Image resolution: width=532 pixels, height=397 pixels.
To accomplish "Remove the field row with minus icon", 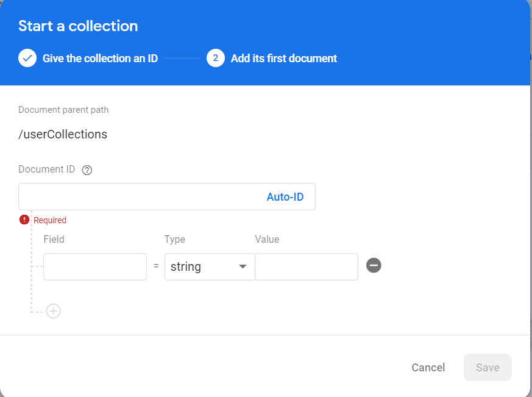I will pyautogui.click(x=374, y=265).
